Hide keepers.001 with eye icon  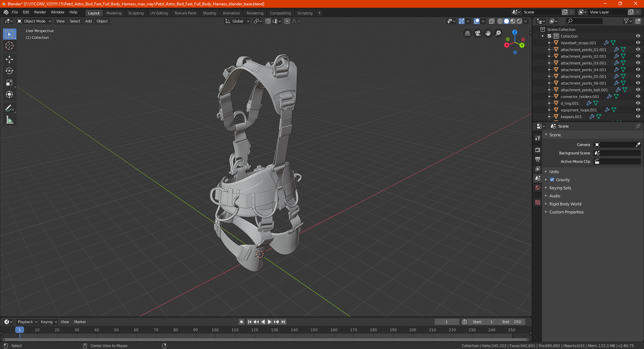[x=638, y=116]
